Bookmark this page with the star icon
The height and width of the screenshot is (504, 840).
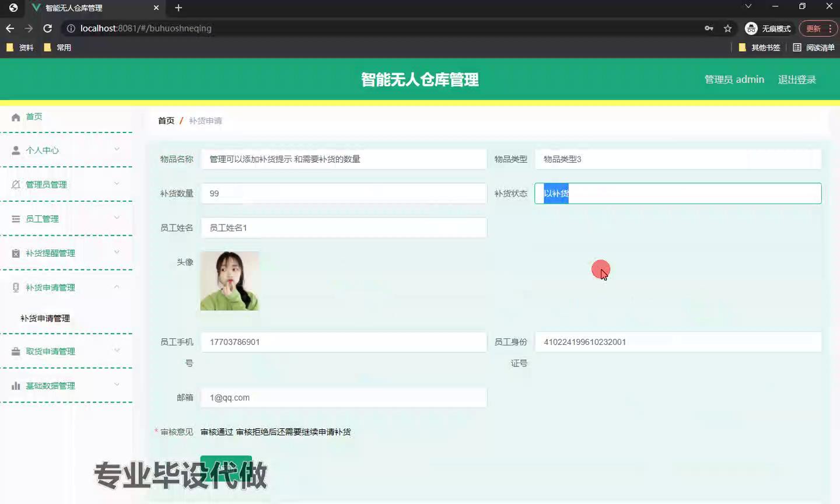tap(727, 28)
